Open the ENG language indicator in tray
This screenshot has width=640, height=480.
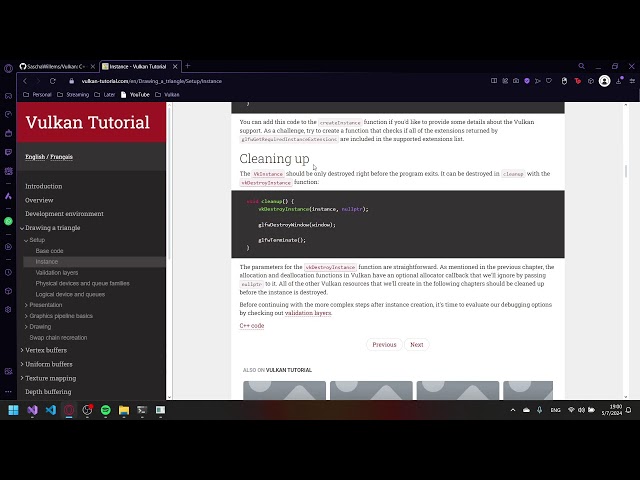coord(556,410)
